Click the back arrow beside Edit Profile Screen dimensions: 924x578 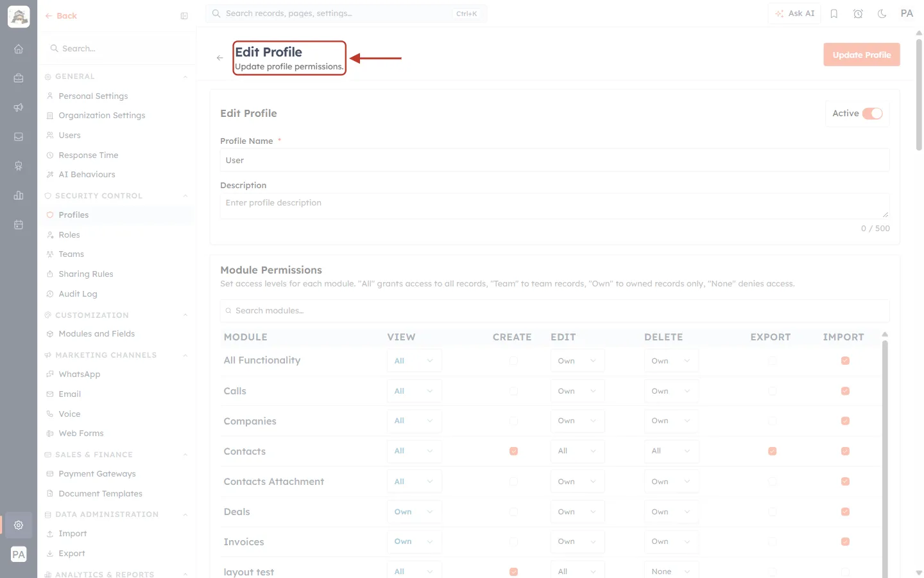click(x=220, y=58)
